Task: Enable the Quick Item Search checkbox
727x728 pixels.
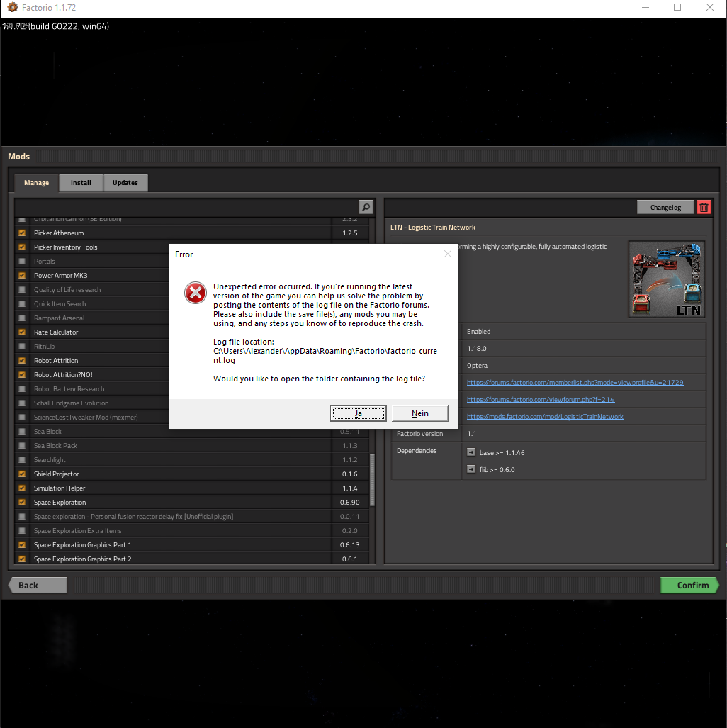Action: (22, 303)
